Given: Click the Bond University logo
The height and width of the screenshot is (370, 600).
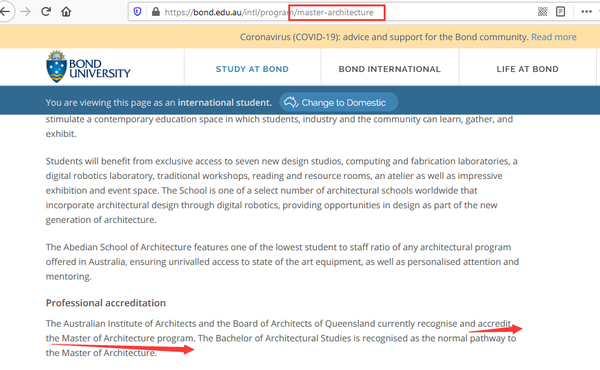Looking at the screenshot, I should coord(88,67).
